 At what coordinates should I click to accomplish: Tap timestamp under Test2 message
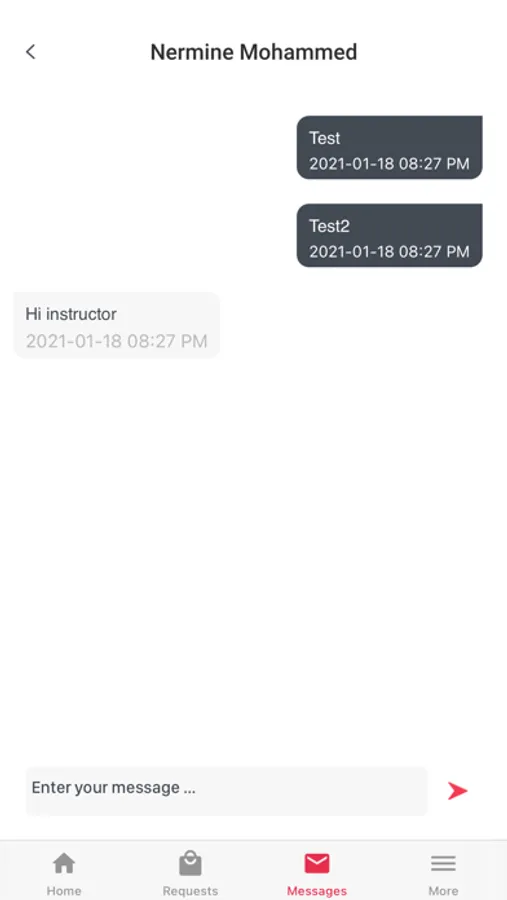click(x=389, y=251)
